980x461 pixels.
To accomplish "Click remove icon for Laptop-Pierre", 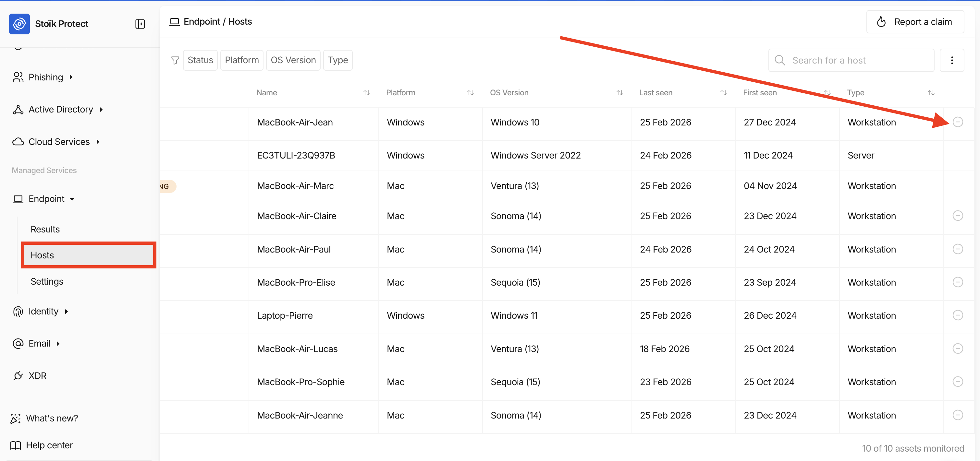I will [x=958, y=315].
